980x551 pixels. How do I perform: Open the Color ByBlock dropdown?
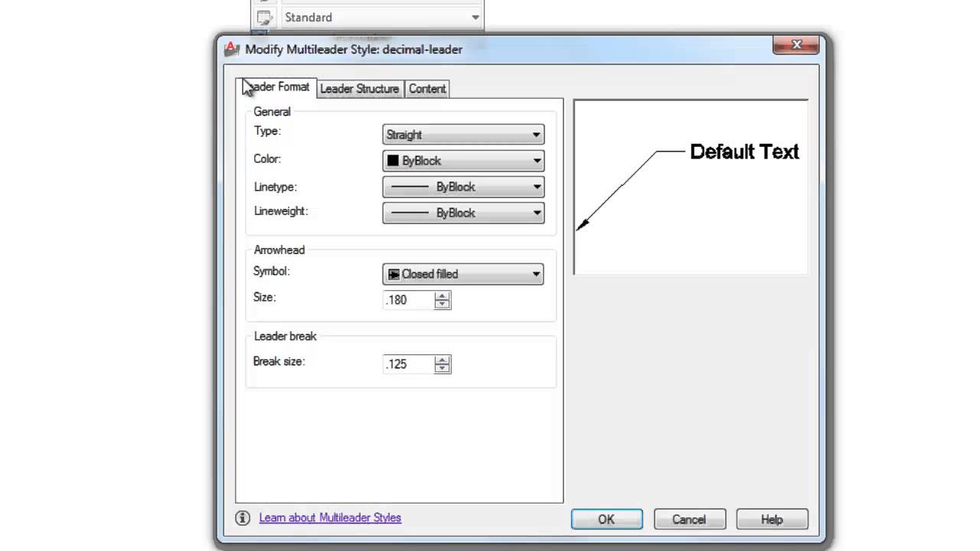pyautogui.click(x=463, y=161)
